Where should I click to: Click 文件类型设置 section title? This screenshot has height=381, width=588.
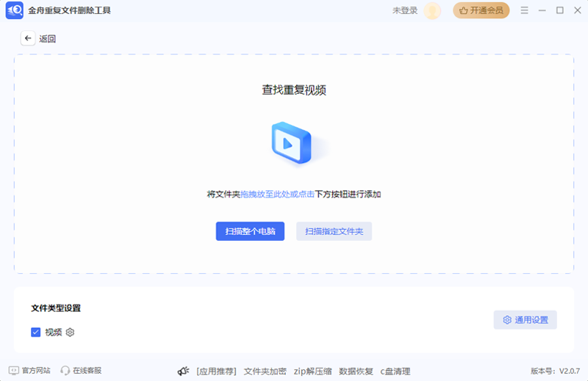pyautogui.click(x=56, y=308)
